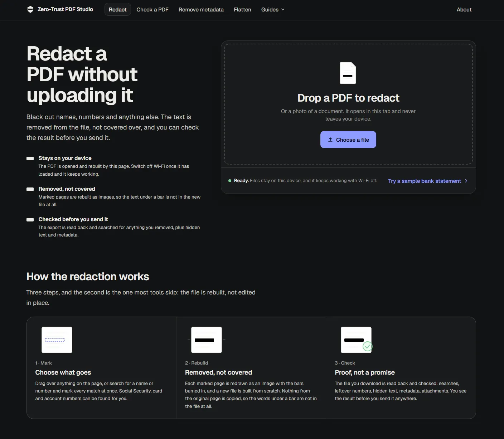Click the How the redaction works heading
The image size is (504, 439).
(x=88, y=277)
